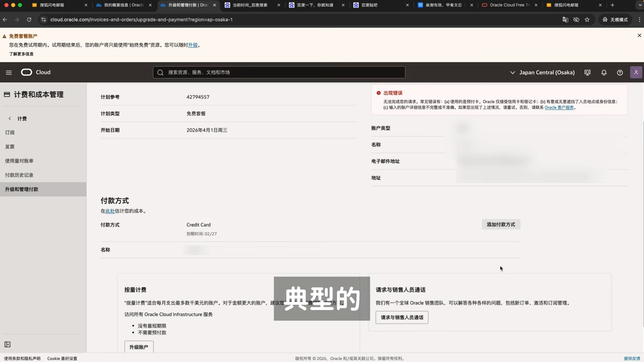This screenshot has height=362, width=644.
Task: Click the translate page icon in address bar
Action: tap(565, 20)
